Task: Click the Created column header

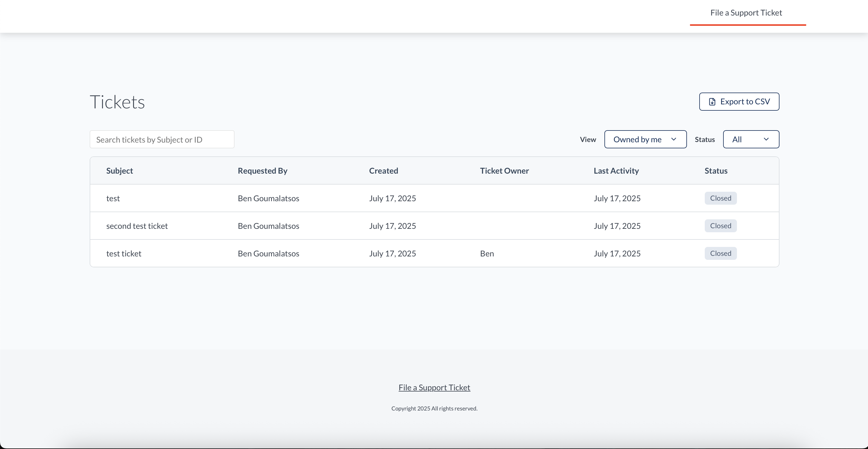Action: [x=383, y=170]
